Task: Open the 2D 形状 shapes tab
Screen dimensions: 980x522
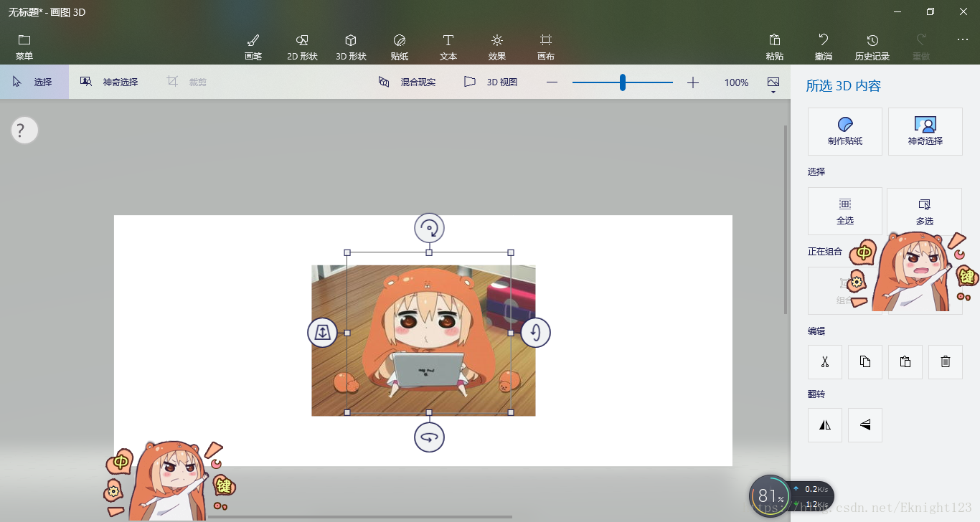Action: click(x=302, y=47)
